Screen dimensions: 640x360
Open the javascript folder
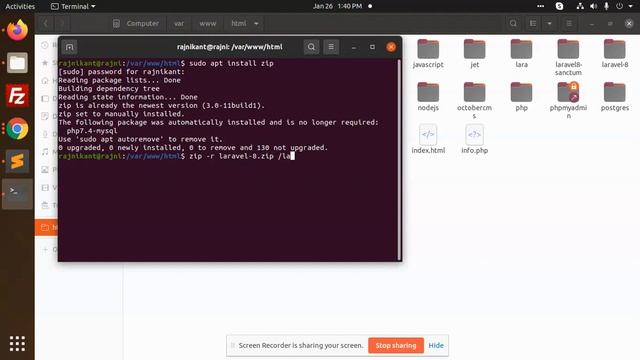coord(428,54)
